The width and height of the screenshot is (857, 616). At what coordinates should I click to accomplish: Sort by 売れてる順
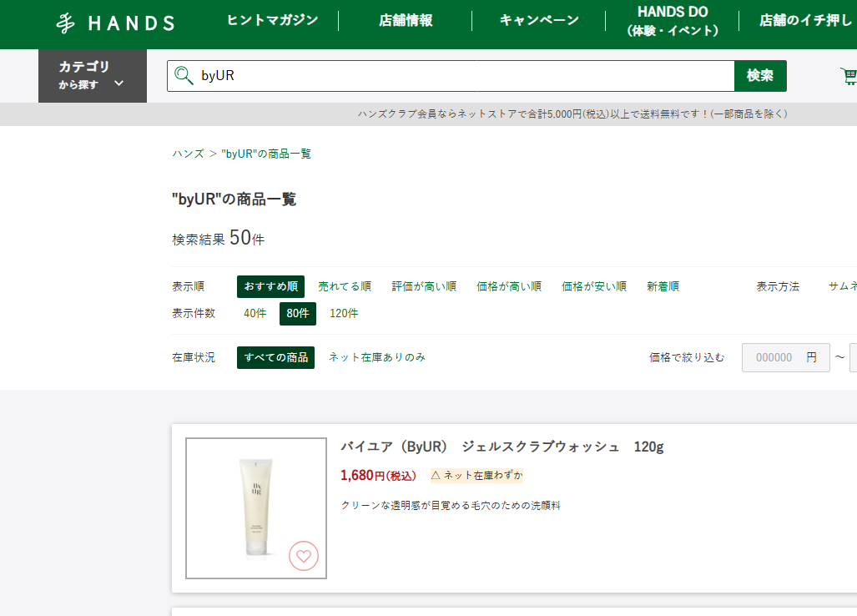point(345,286)
